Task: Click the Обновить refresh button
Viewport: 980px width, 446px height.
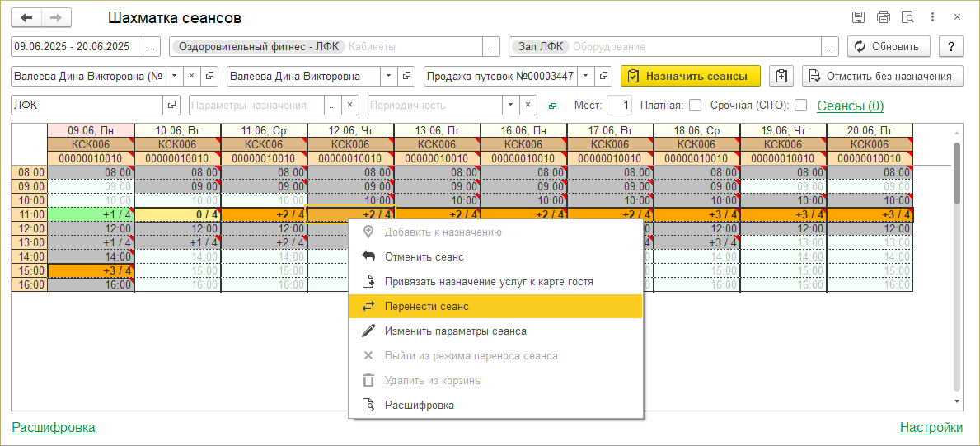Action: click(889, 47)
